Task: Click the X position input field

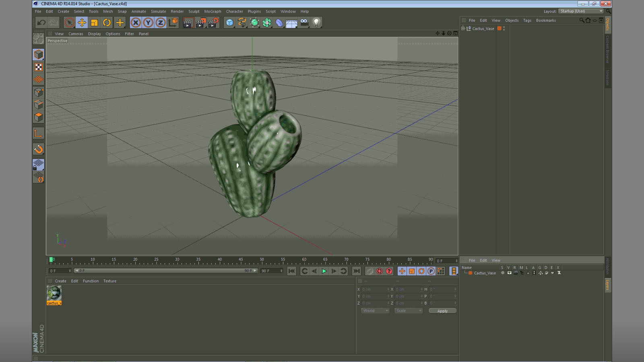Action: click(375, 289)
